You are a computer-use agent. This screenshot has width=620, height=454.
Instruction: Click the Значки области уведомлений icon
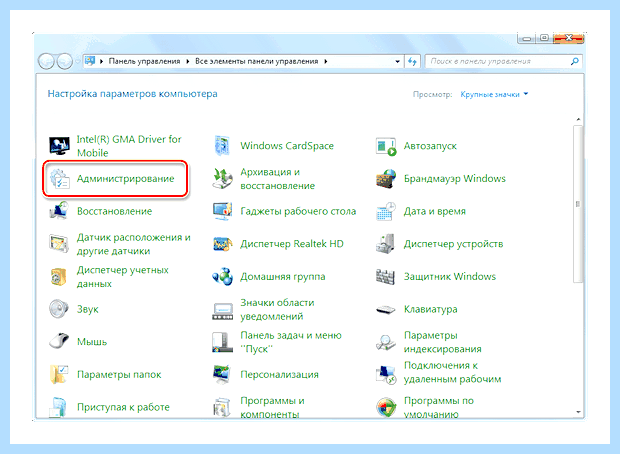coord(223,309)
